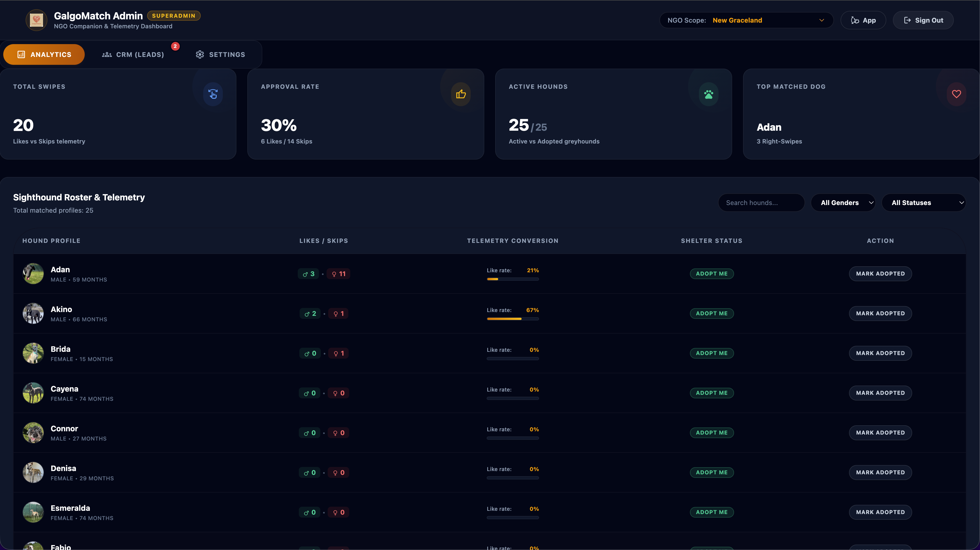
Task: Click the Hound Profile column header
Action: (x=51, y=241)
